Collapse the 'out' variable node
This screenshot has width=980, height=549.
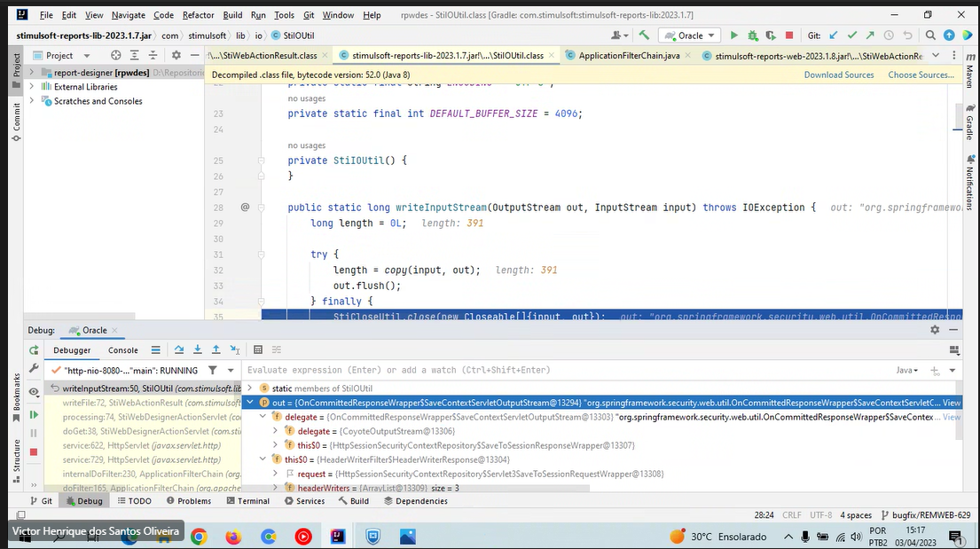tap(250, 403)
